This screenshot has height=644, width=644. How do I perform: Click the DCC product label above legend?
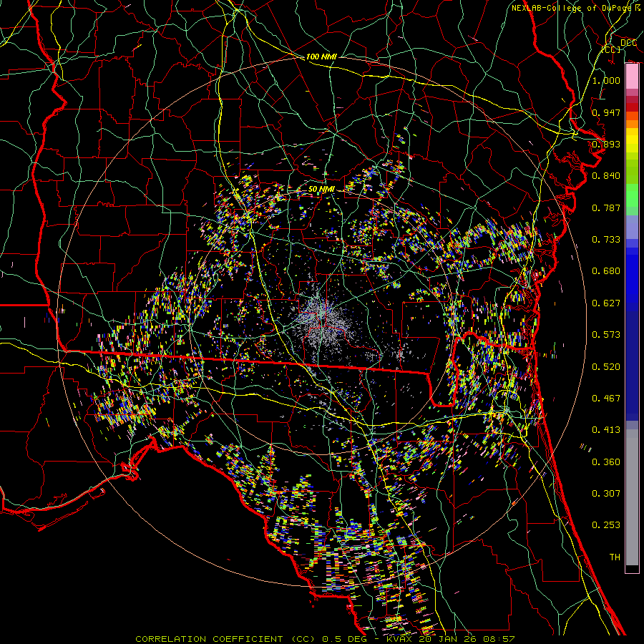pos(628,43)
